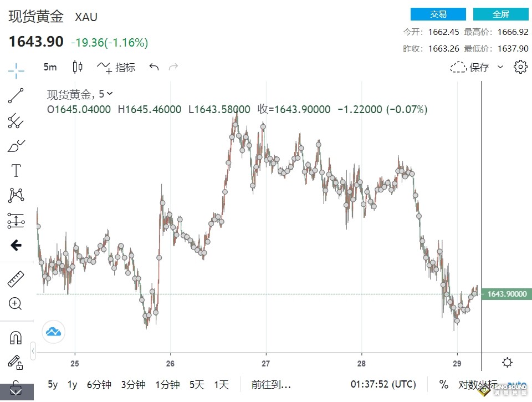Collapse the 现货黄金 legend chevron
Screen dimensions: 532x402
pos(109,94)
